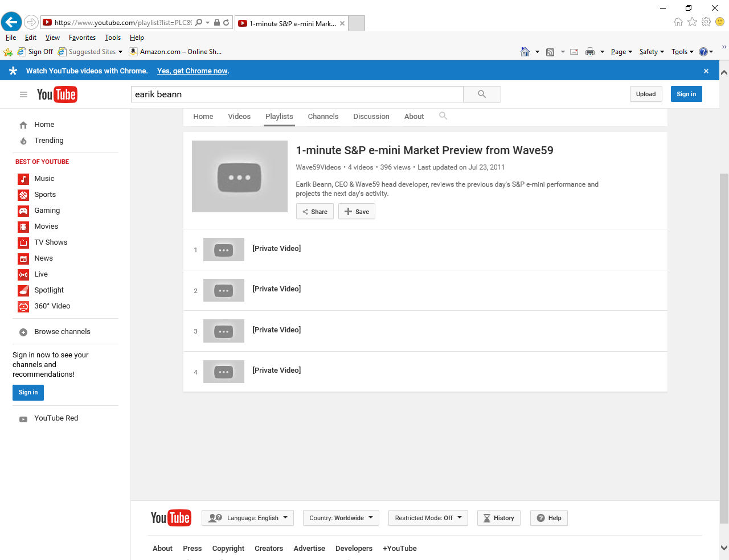Open the Language: English dropdown
The image size is (729, 560).
(x=248, y=518)
